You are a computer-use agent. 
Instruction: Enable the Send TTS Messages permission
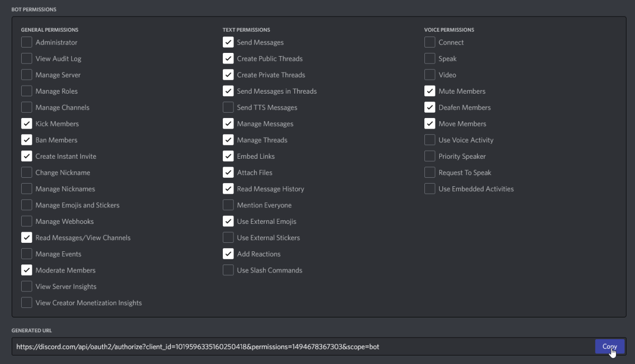pyautogui.click(x=228, y=107)
